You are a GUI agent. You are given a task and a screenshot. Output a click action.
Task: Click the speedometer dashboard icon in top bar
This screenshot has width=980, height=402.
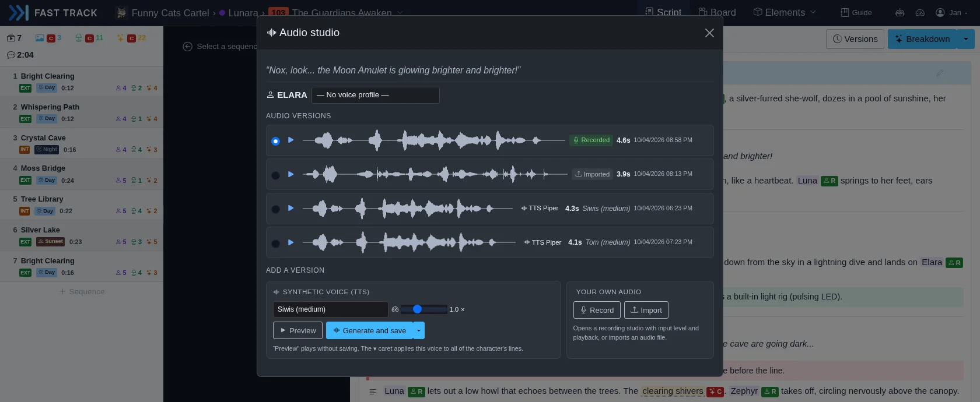(921, 12)
